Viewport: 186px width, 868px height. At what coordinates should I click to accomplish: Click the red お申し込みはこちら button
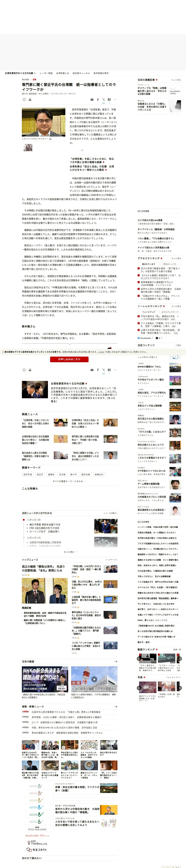tap(70, 359)
